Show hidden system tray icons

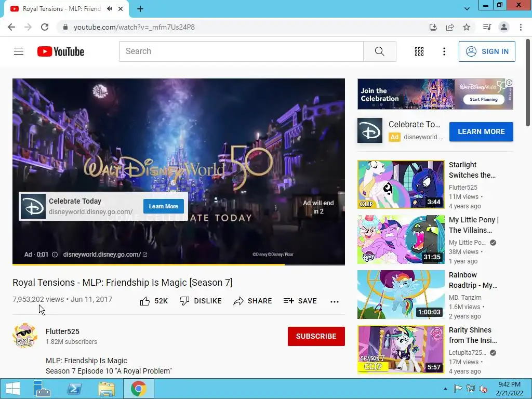pyautogui.click(x=445, y=389)
